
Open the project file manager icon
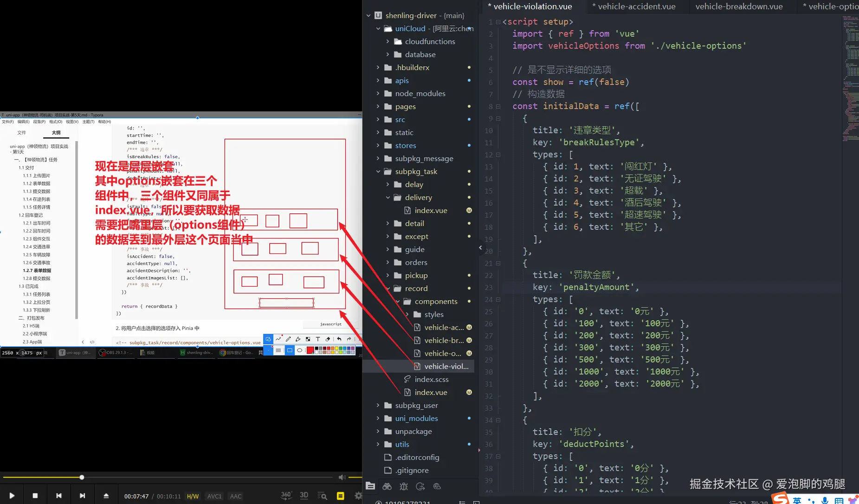pos(370,486)
